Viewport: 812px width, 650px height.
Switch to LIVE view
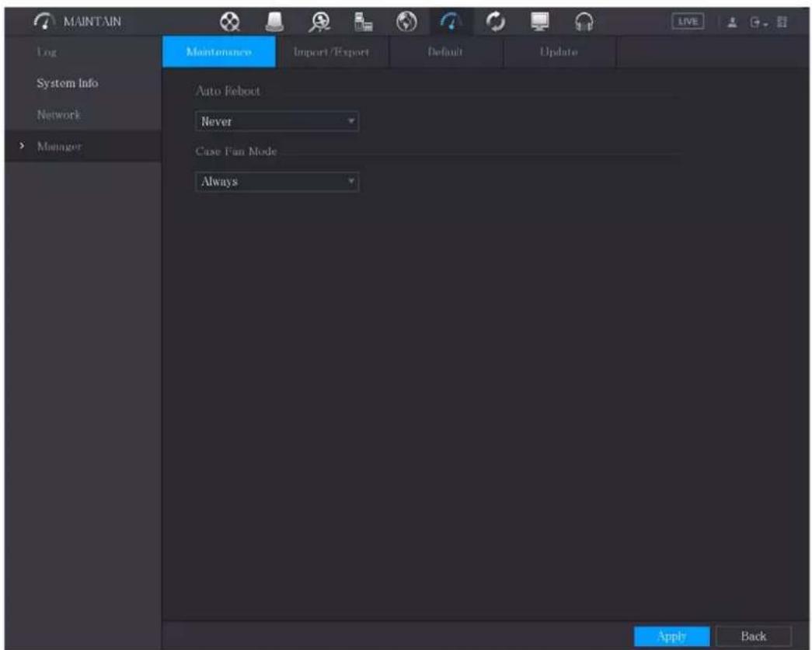click(688, 22)
